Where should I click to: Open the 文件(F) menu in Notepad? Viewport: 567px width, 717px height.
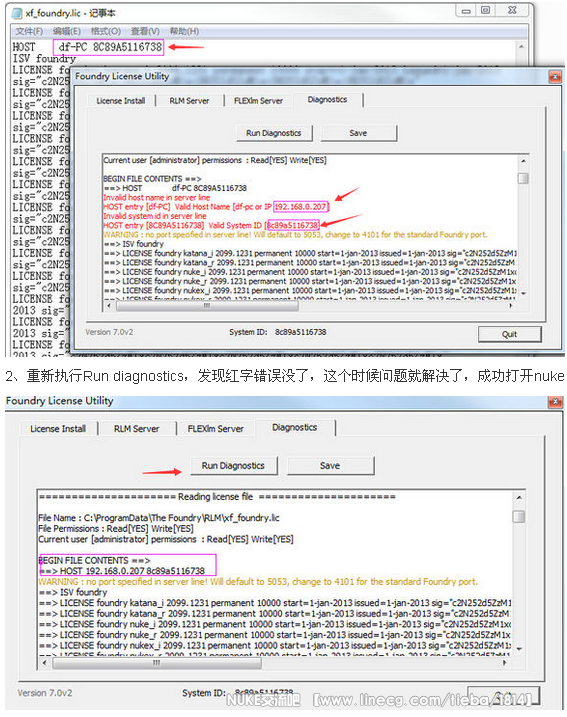pos(29,31)
